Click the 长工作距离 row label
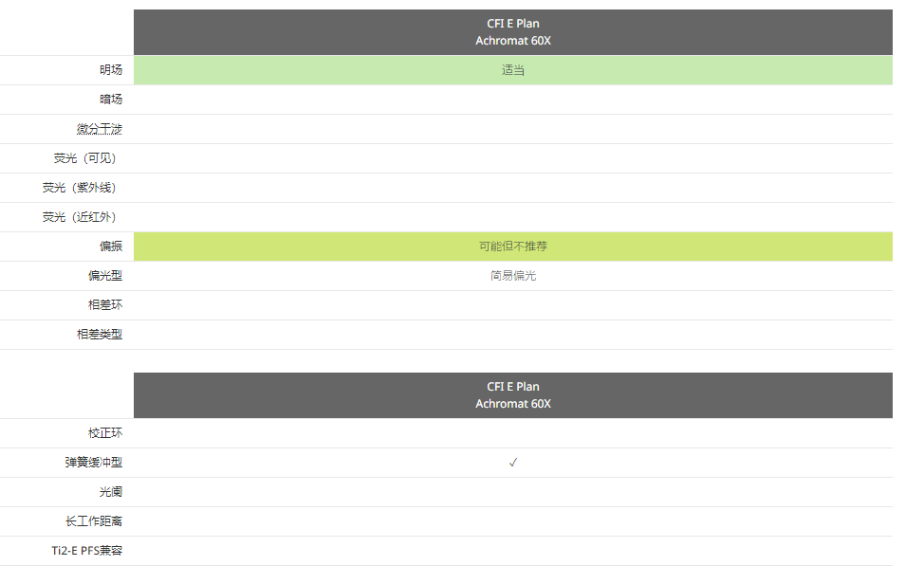Image resolution: width=924 pixels, height=584 pixels. 94,521
